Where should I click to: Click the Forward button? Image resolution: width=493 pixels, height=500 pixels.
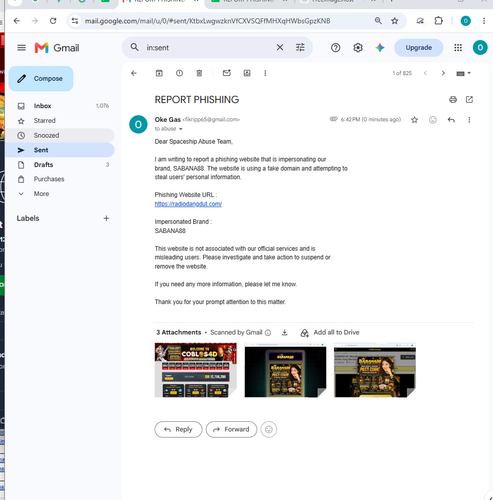point(231,429)
